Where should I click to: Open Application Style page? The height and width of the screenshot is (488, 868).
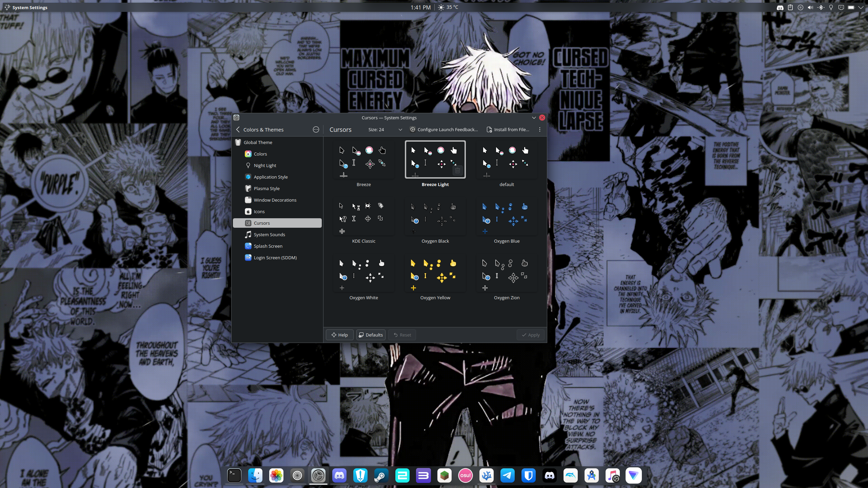coord(277,177)
